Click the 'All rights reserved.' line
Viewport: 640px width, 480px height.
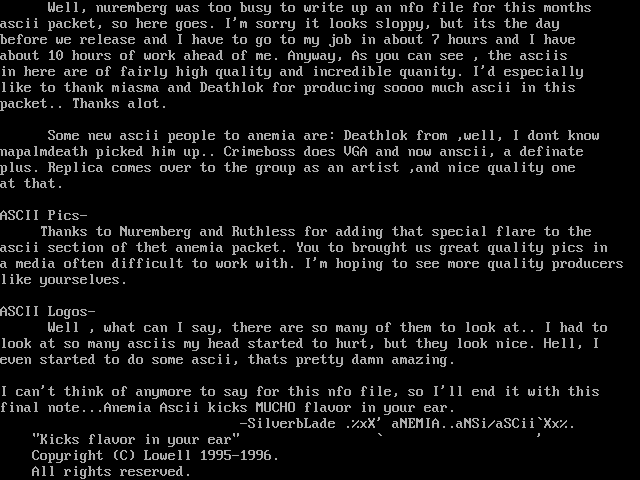112,472
